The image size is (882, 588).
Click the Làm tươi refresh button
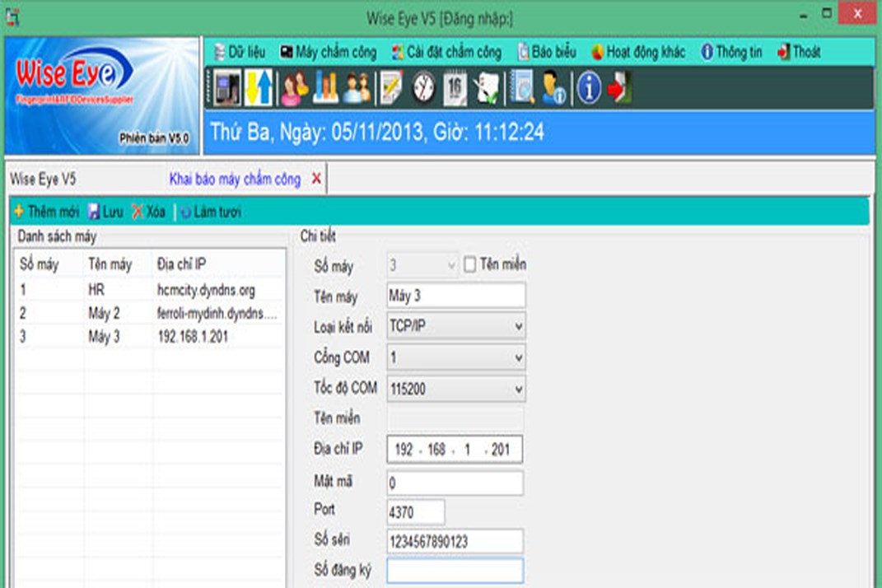(211, 212)
